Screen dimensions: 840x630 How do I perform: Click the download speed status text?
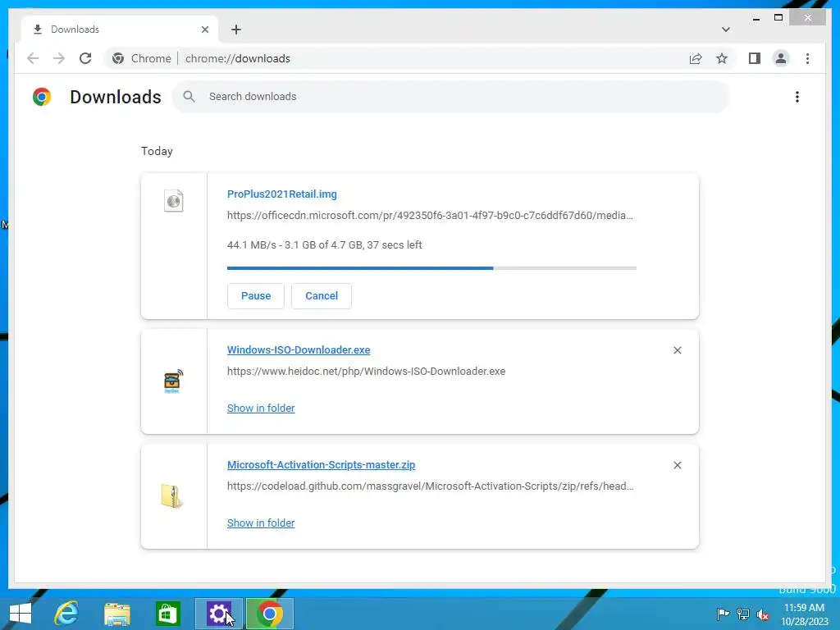(x=324, y=244)
